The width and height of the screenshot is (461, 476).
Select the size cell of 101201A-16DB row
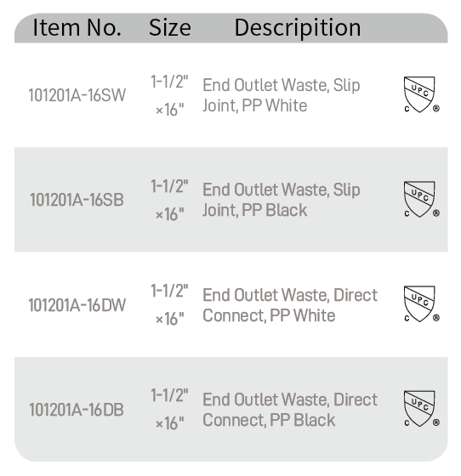pyautogui.click(x=169, y=410)
